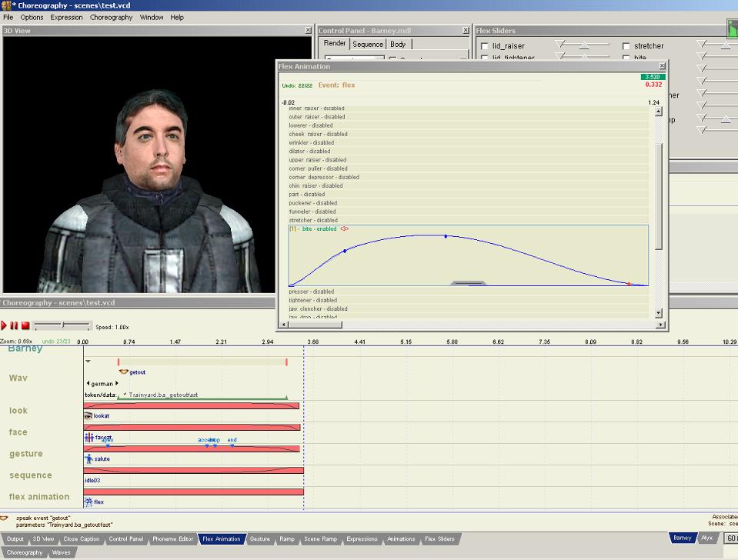Enable the lid_raiser checkbox
This screenshot has height=560, width=738.
tap(485, 46)
